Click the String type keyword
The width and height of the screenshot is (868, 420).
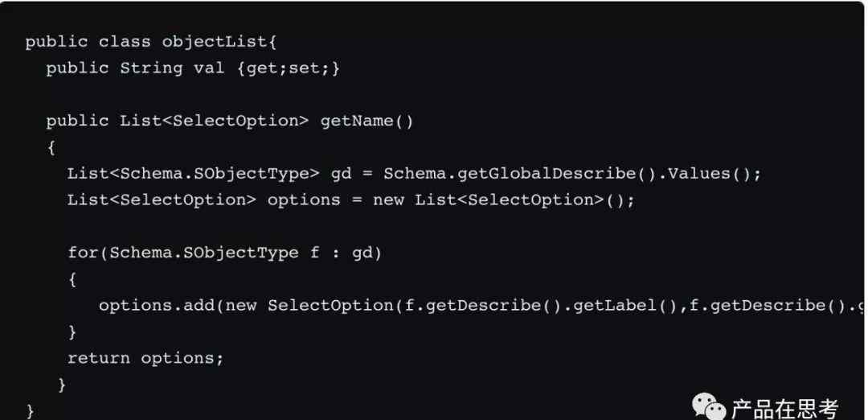(x=151, y=68)
